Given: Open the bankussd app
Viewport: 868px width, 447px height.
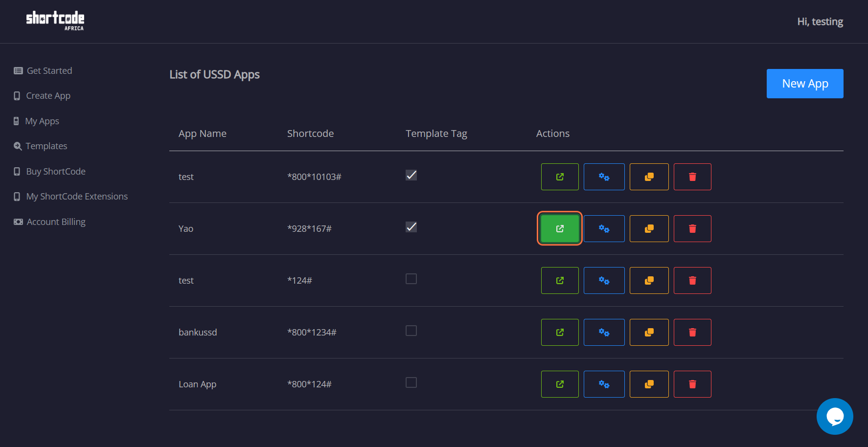Looking at the screenshot, I should pyautogui.click(x=560, y=332).
